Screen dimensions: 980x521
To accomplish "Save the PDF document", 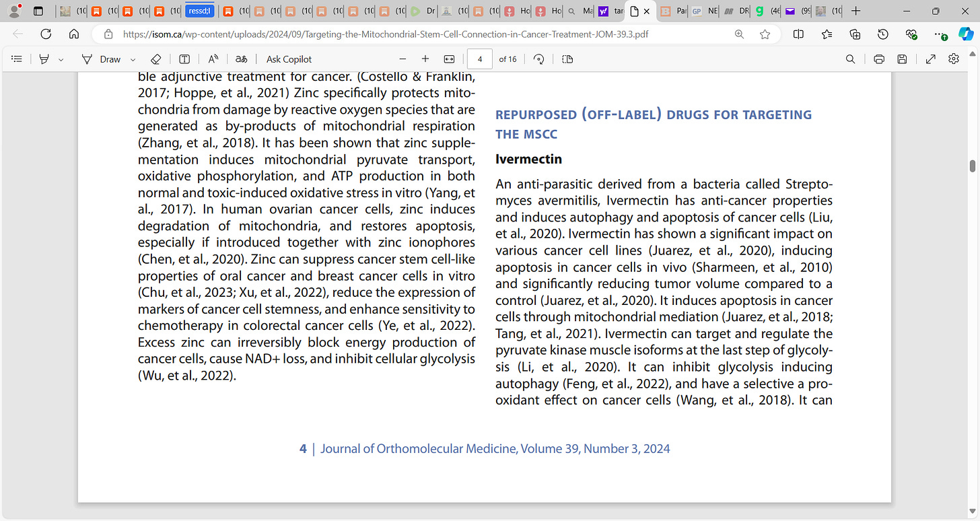I will tap(902, 59).
